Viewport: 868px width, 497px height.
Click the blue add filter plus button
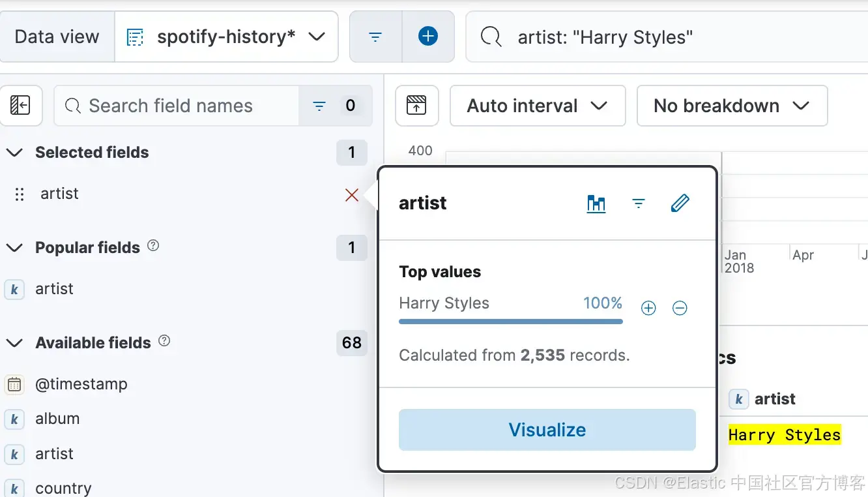point(428,37)
